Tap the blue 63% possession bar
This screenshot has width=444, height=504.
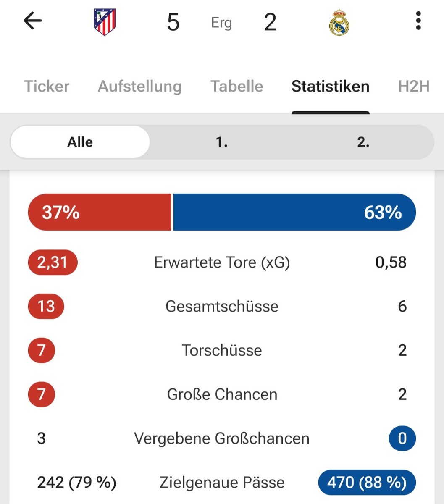[x=294, y=212]
